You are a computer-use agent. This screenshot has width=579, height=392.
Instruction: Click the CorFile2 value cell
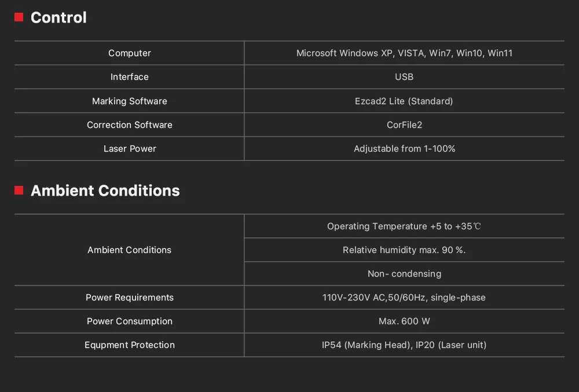[404, 124]
